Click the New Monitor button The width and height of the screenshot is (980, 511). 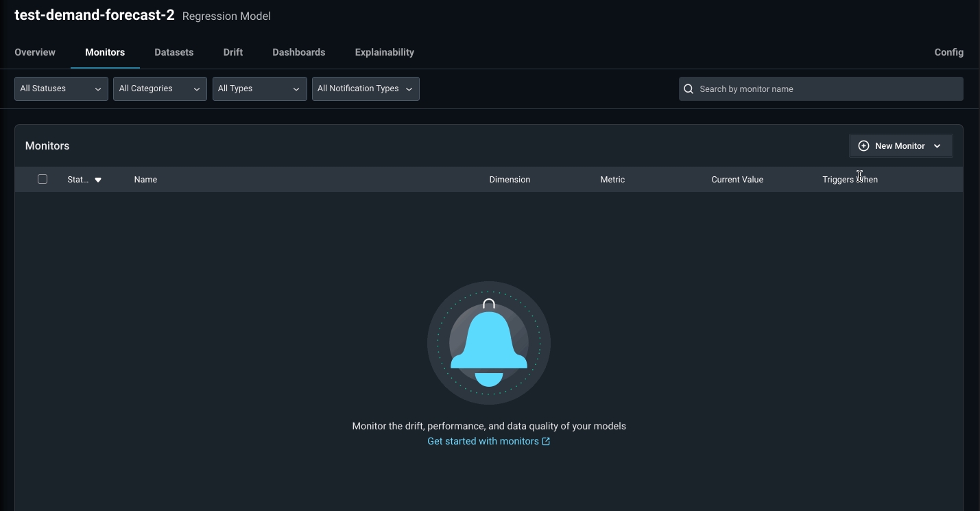899,146
